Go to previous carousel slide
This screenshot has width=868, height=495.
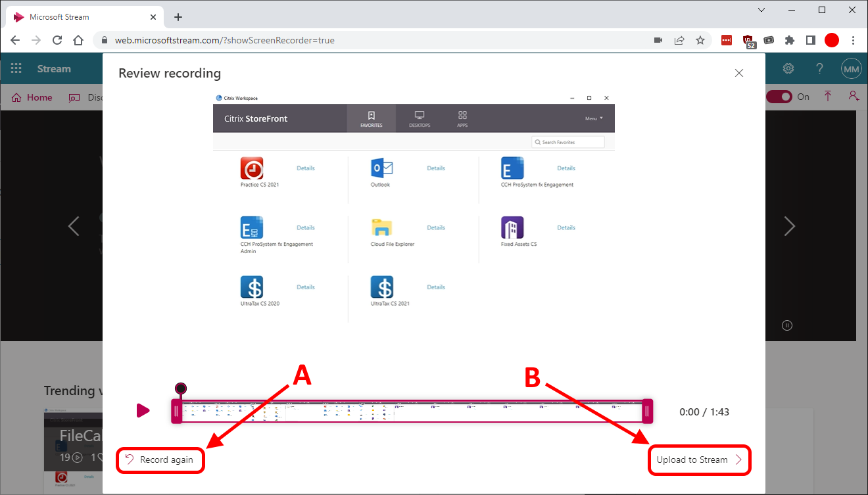tap(74, 226)
